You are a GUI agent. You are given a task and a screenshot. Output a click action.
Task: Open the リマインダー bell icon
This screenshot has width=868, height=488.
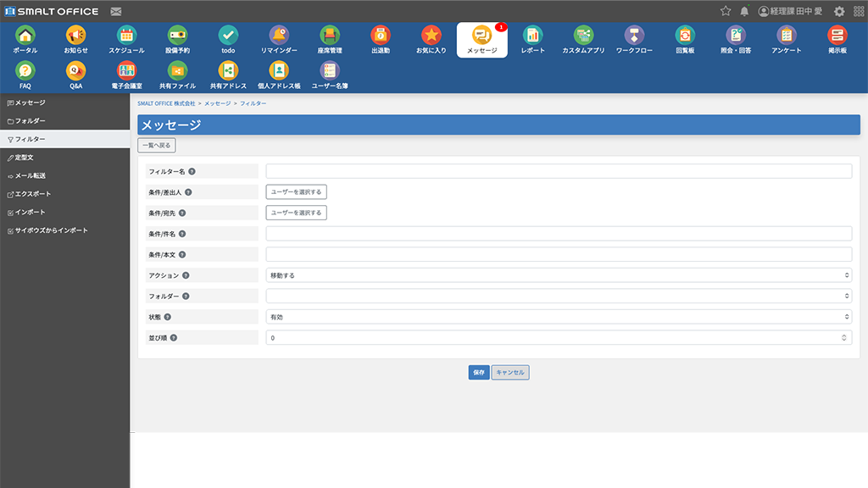point(279,36)
